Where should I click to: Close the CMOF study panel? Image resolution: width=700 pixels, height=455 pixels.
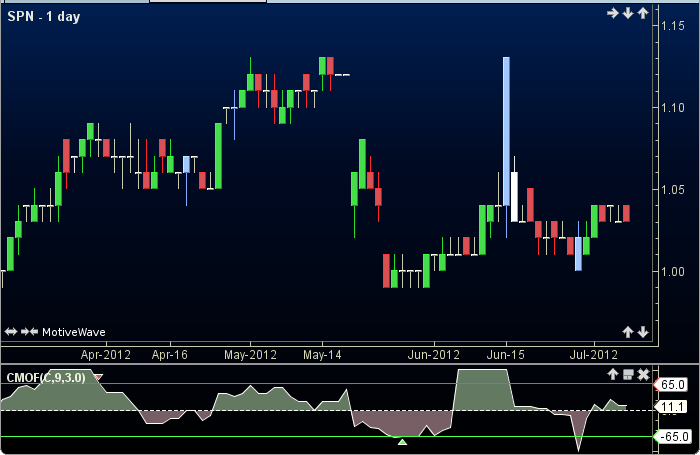tap(643, 374)
